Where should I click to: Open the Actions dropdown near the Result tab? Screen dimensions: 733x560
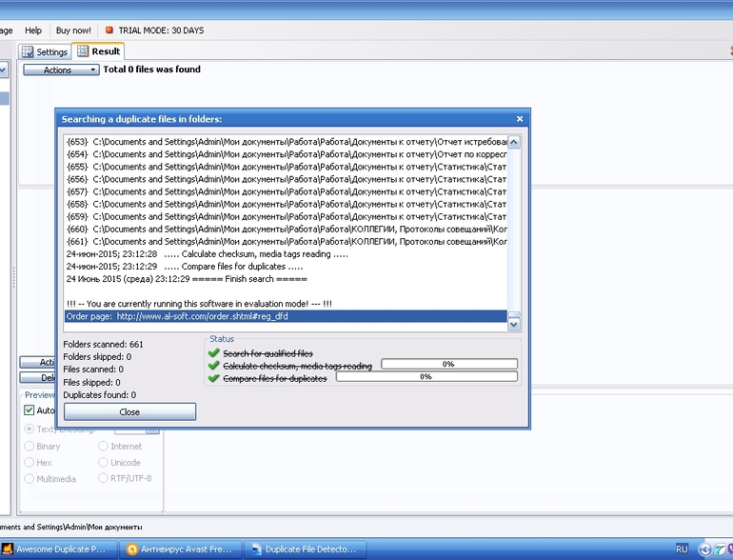click(x=61, y=70)
